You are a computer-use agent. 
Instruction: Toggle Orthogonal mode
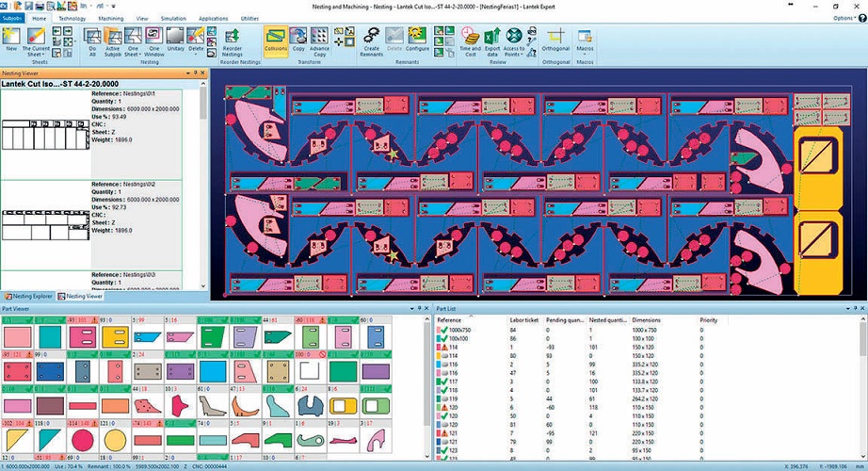tap(555, 40)
